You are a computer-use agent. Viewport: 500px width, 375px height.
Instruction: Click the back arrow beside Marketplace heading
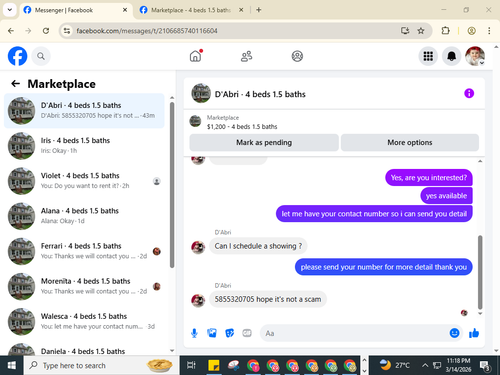[x=16, y=84]
